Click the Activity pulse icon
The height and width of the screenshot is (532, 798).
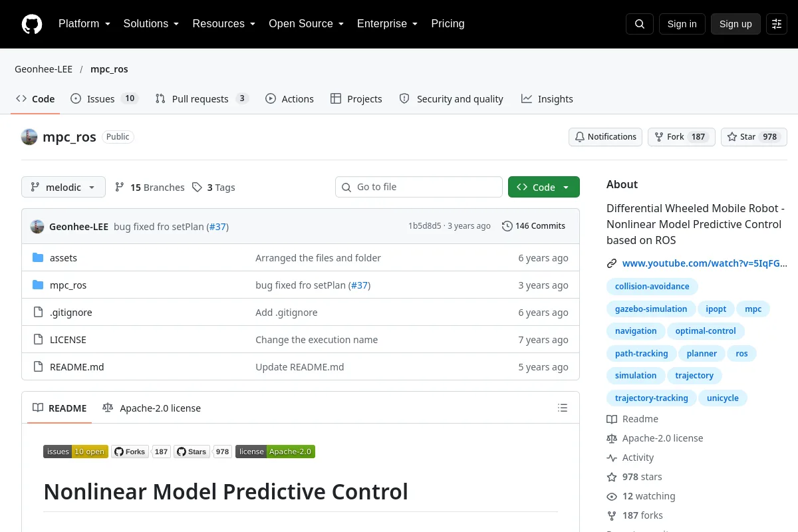pyautogui.click(x=612, y=458)
